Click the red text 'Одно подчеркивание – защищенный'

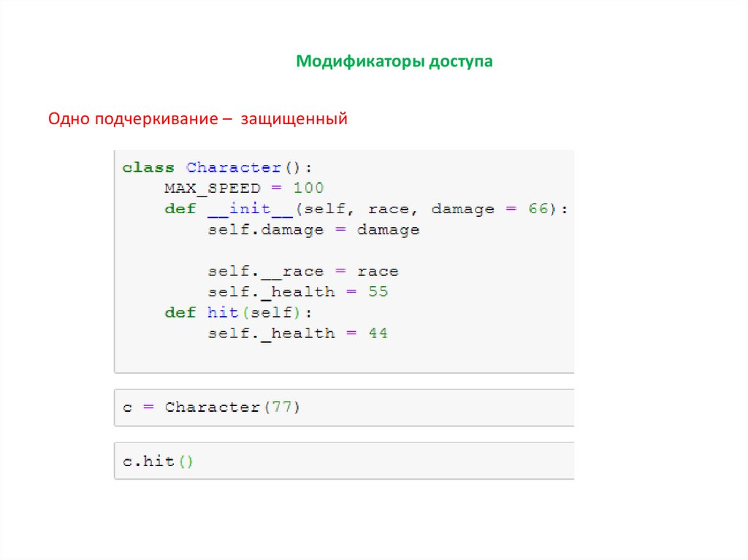point(197,118)
